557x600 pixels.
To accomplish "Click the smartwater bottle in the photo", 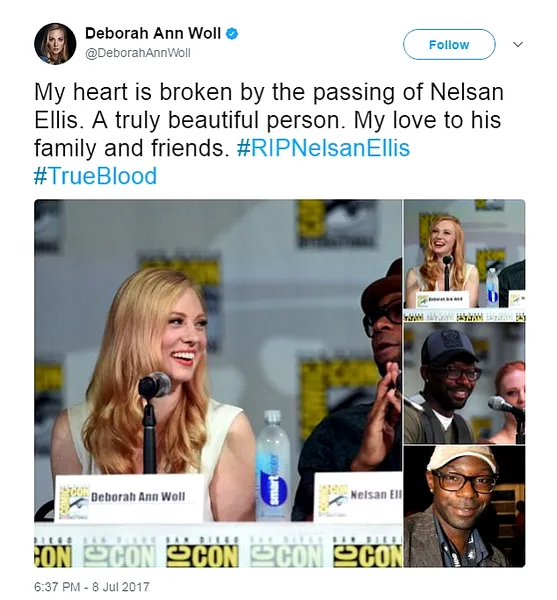I will [x=273, y=466].
